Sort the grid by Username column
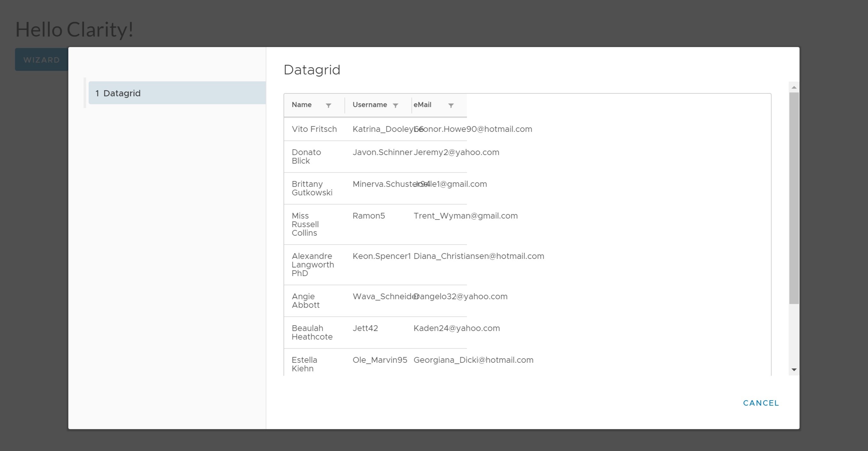The width and height of the screenshot is (868, 451). pos(370,104)
